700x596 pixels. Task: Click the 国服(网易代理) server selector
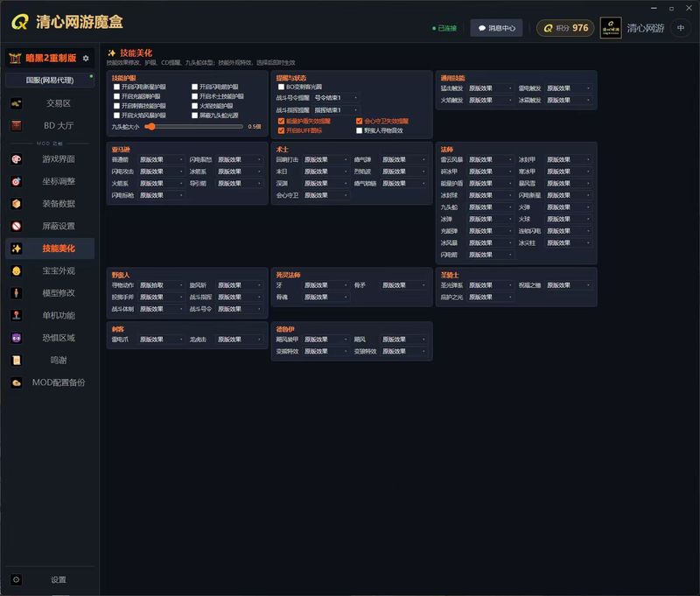(x=50, y=81)
